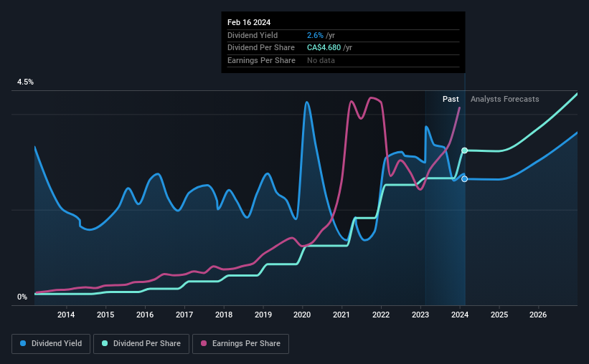This screenshot has width=589, height=364.
Task: Click the 0% y-axis label
Action: point(22,297)
